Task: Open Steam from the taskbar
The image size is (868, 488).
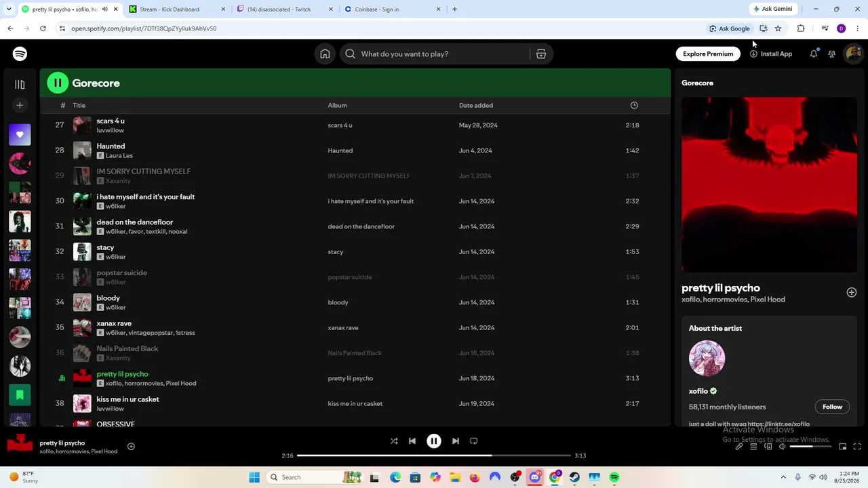Action: (574, 478)
